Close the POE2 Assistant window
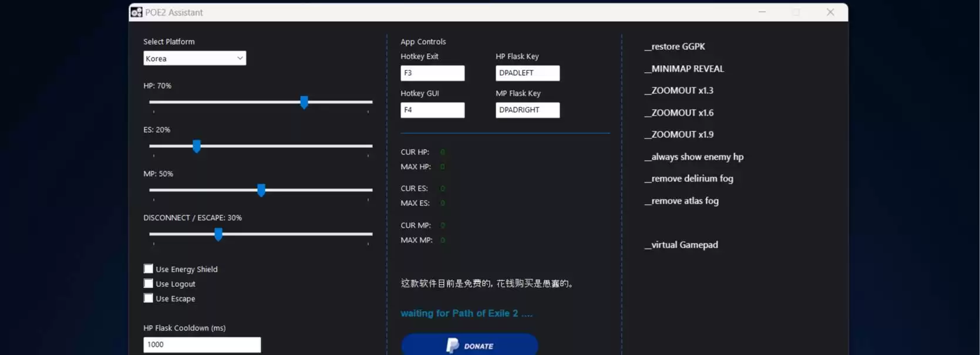This screenshot has height=355, width=980. tap(830, 12)
